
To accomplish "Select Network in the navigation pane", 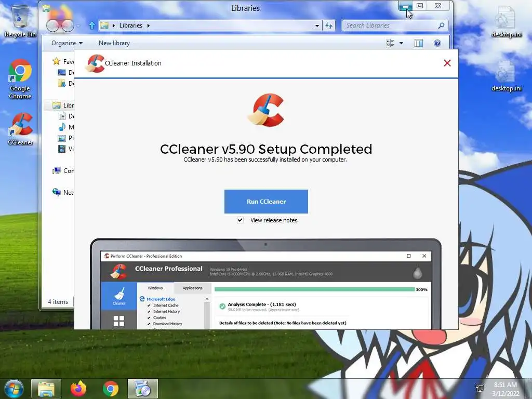I will point(63,192).
